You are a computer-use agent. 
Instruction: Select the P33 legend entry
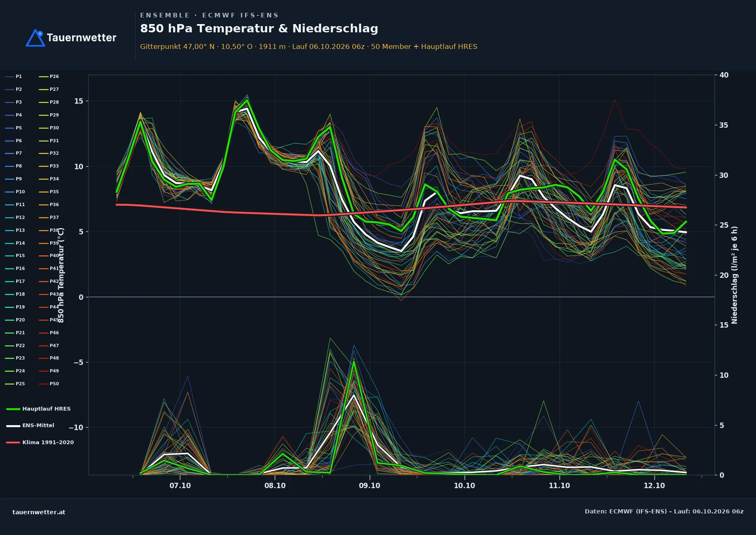pyautogui.click(x=49, y=166)
